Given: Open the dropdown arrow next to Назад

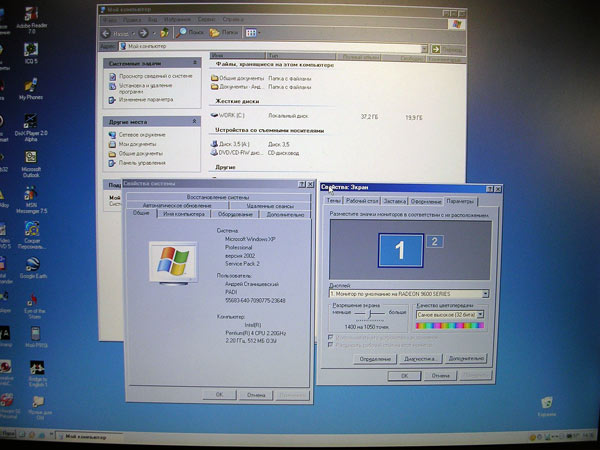Looking at the screenshot, I should coord(133,34).
